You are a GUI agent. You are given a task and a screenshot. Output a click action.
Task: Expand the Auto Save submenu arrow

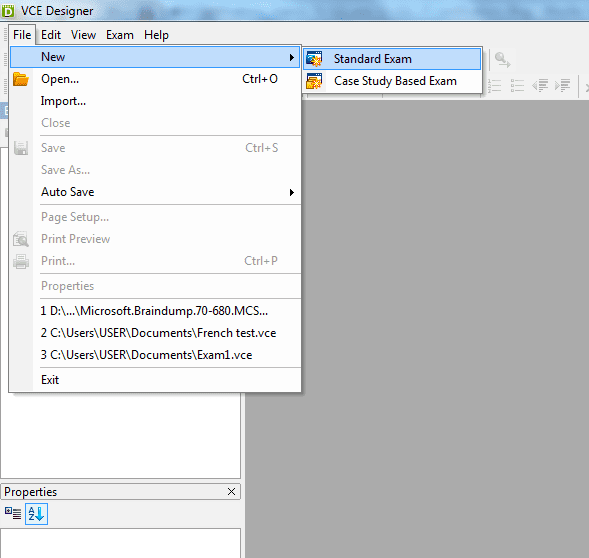tap(291, 192)
